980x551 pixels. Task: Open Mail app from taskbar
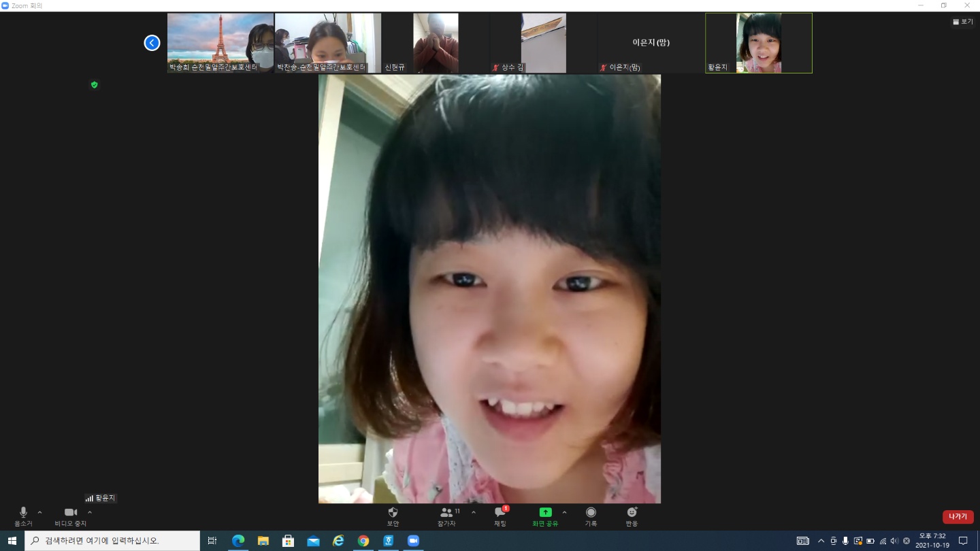[x=313, y=541]
